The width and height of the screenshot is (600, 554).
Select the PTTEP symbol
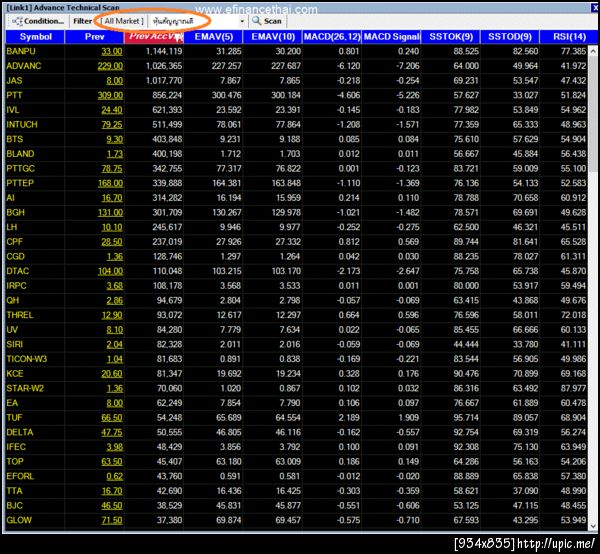tap(20, 183)
